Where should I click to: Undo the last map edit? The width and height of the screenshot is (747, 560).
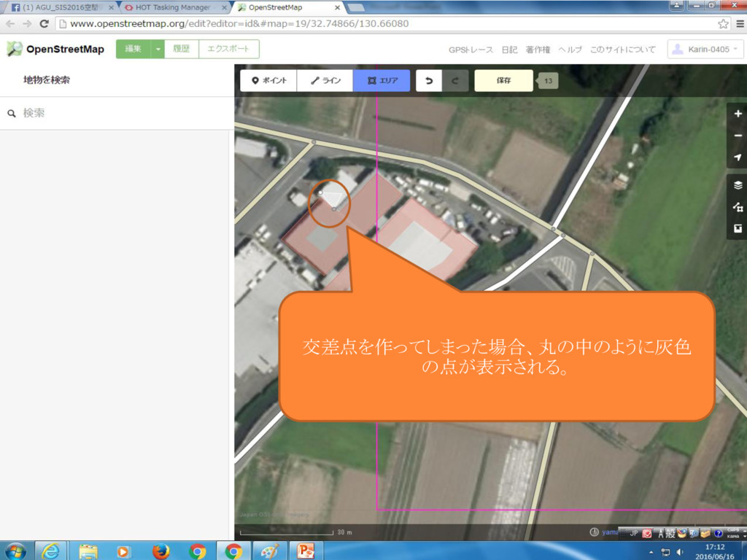(429, 80)
